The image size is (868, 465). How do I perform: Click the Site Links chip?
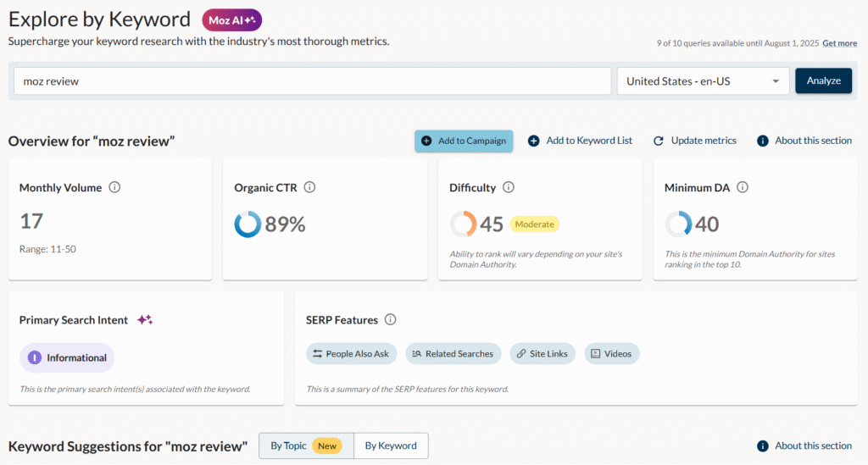coord(542,354)
